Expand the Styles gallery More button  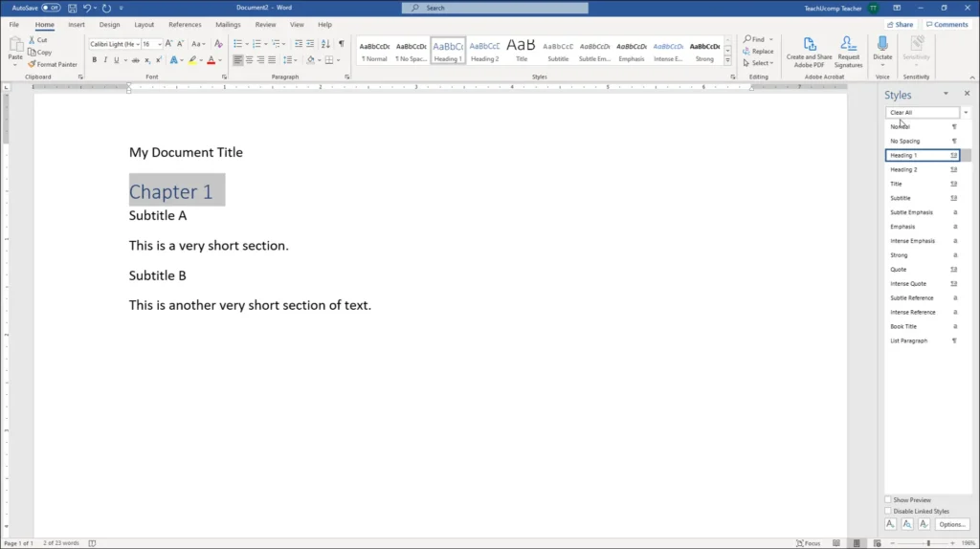click(x=727, y=61)
